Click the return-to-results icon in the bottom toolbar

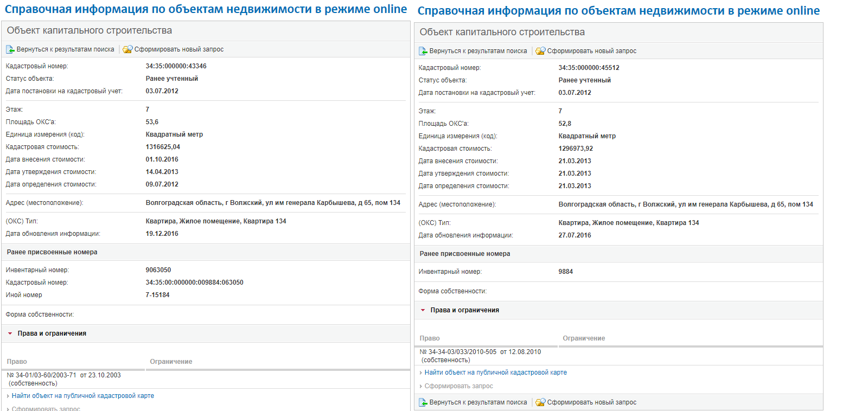point(423,402)
